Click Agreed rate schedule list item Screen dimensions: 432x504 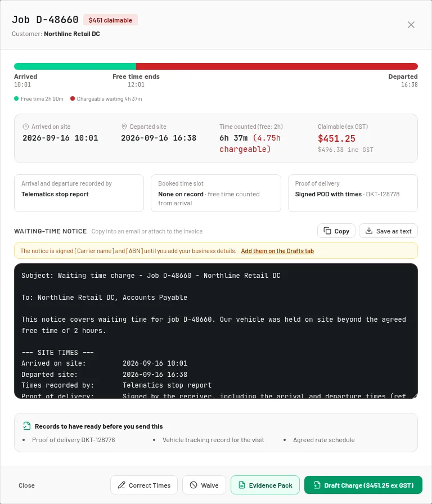(x=323, y=440)
